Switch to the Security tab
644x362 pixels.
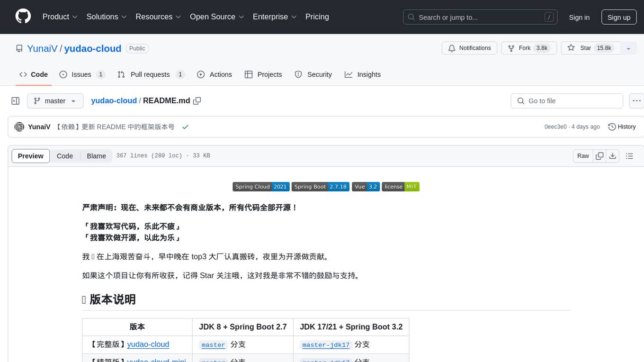(313, 74)
